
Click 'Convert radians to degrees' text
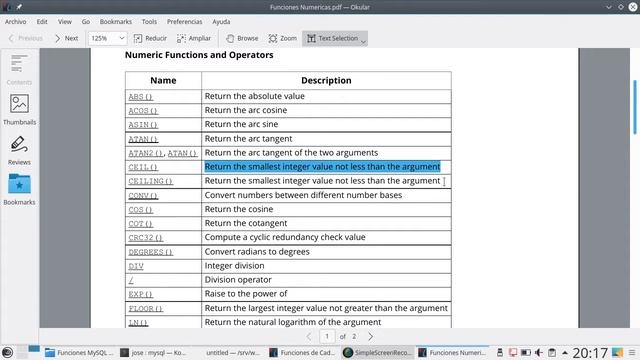(257, 251)
